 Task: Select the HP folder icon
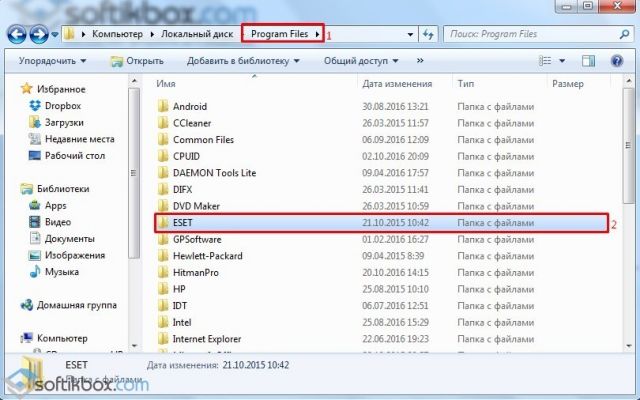(x=163, y=289)
